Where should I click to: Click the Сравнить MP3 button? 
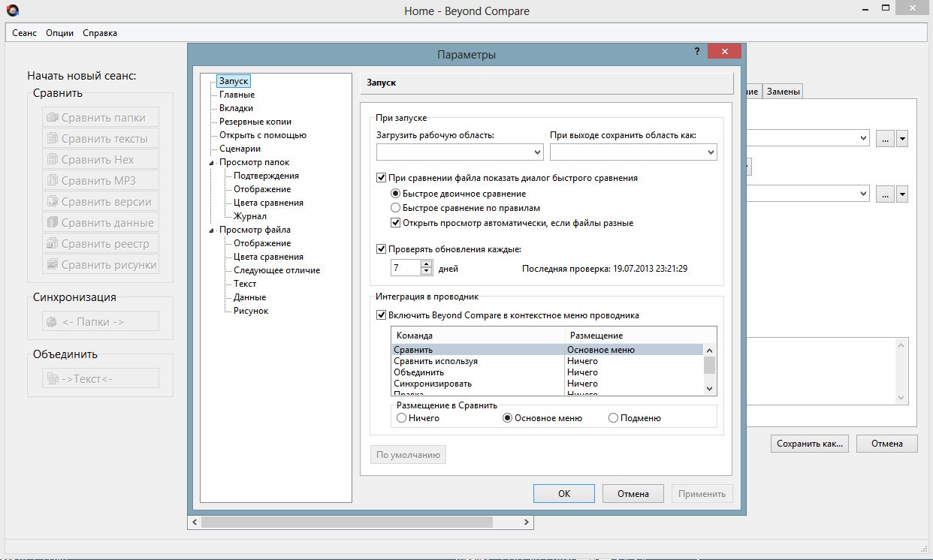[101, 180]
